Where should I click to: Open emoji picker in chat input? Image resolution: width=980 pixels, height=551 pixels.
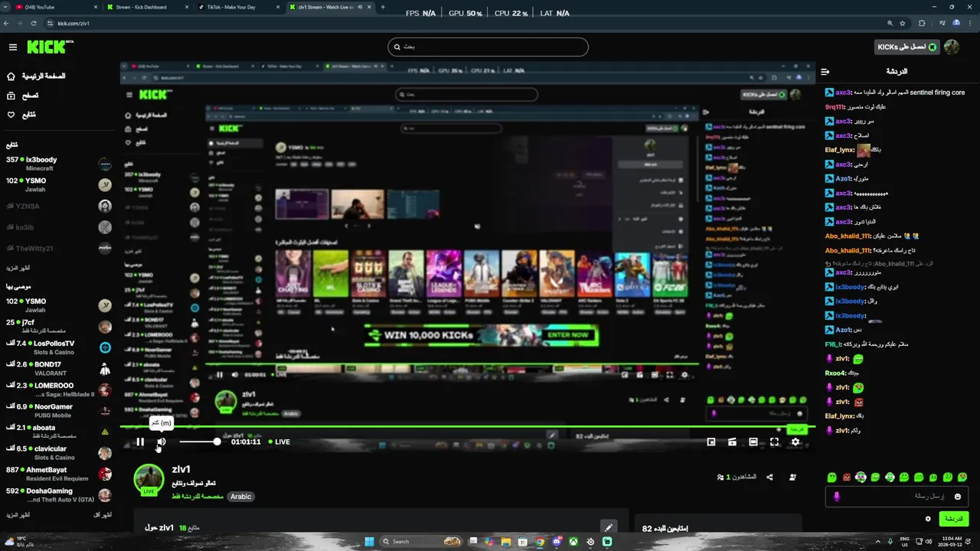[x=958, y=497]
